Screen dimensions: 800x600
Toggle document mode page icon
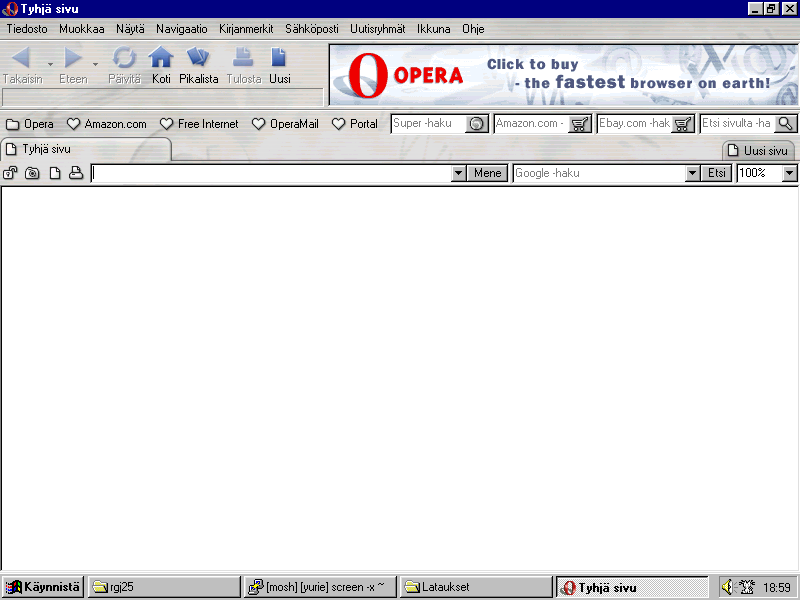tap(55, 173)
